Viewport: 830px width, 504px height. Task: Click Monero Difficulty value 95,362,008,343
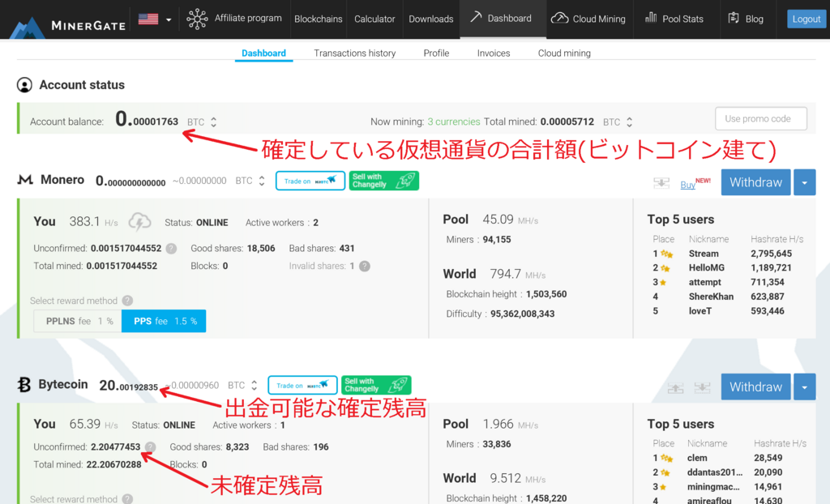523,314
